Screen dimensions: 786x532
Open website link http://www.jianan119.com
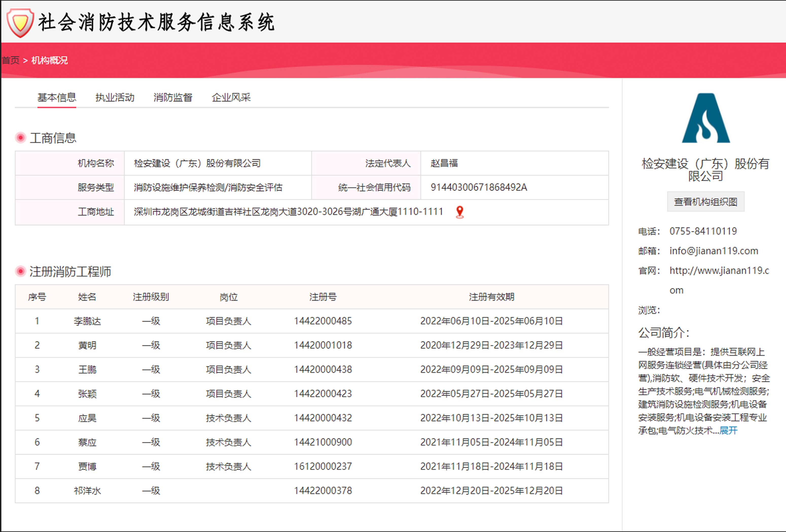coord(719,280)
